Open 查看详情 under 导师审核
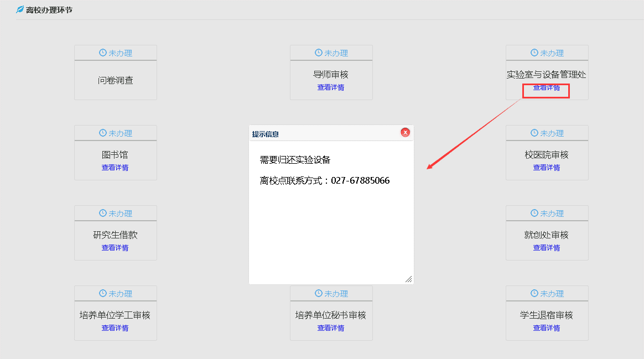Screen dimensions: 644x359 point(331,87)
